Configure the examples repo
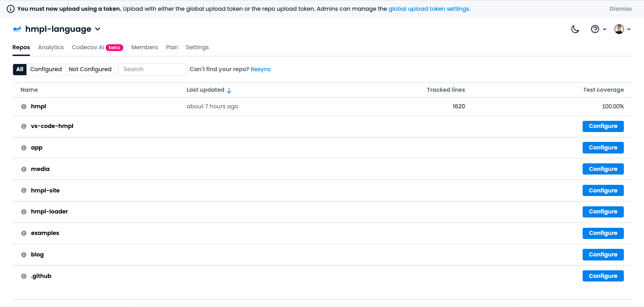The image size is (644, 307). pos(603,233)
